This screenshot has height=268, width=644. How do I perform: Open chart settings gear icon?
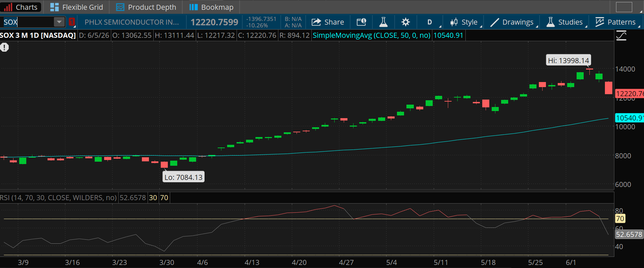point(406,22)
